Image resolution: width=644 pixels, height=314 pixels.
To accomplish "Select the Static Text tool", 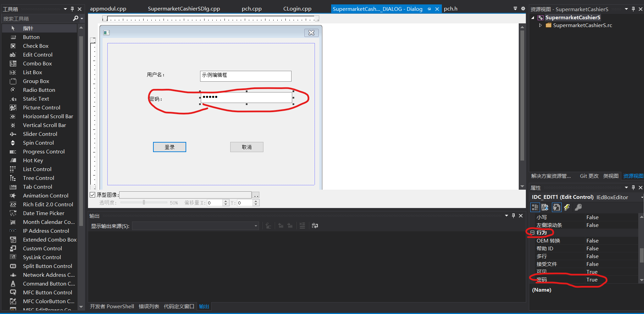I will (36, 99).
